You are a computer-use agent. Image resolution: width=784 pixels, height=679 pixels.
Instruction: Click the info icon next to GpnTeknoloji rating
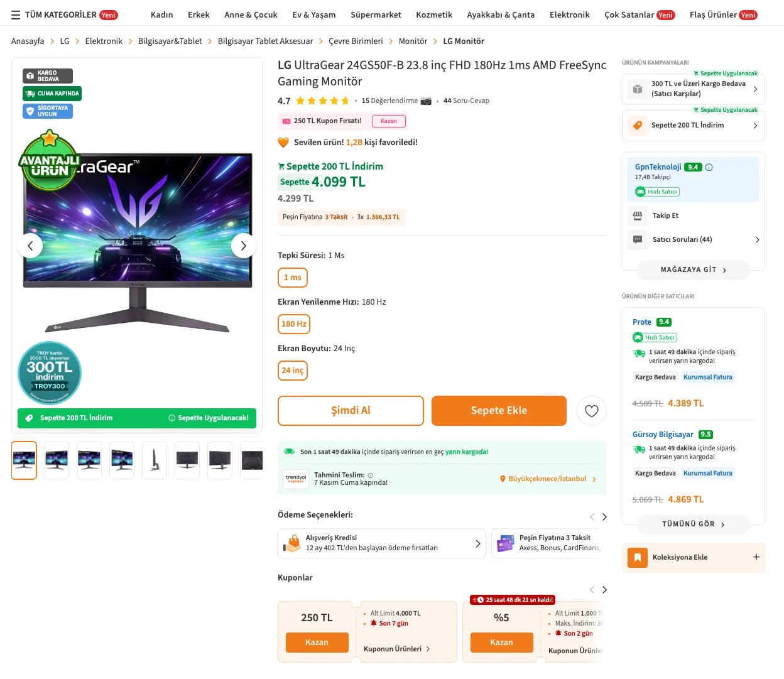(x=709, y=167)
